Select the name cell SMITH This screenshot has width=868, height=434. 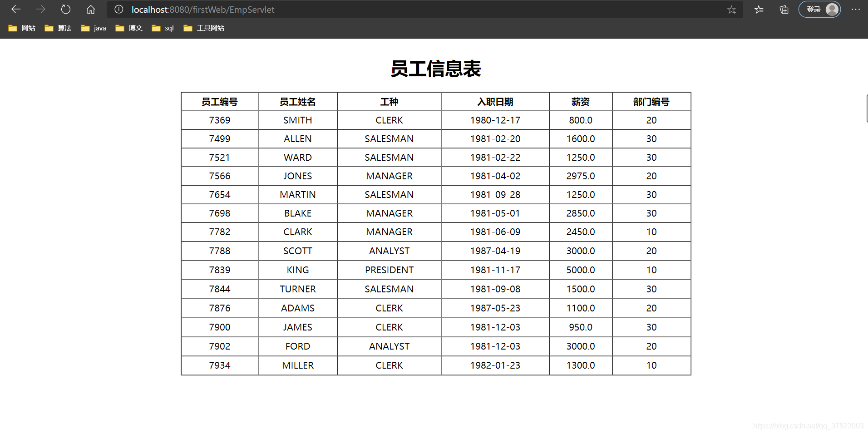point(298,120)
